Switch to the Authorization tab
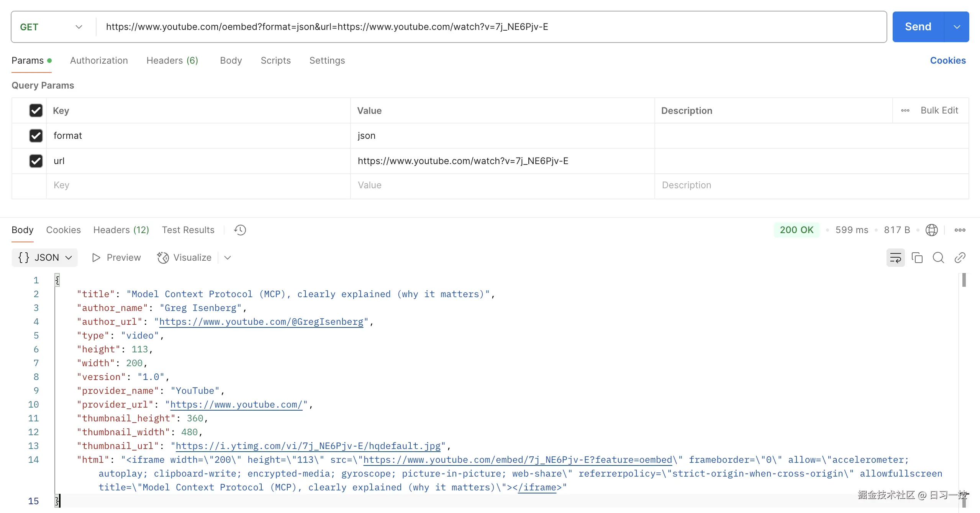The image size is (980, 513). pos(99,61)
